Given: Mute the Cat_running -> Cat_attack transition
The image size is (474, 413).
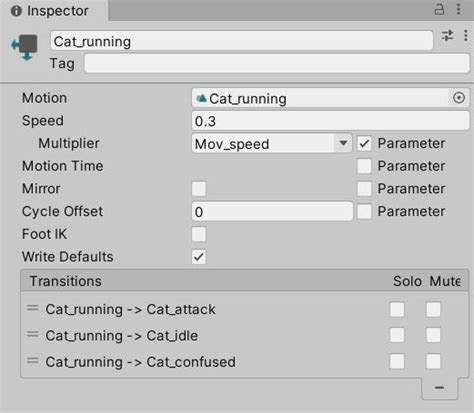Looking at the screenshot, I should pos(433,309).
